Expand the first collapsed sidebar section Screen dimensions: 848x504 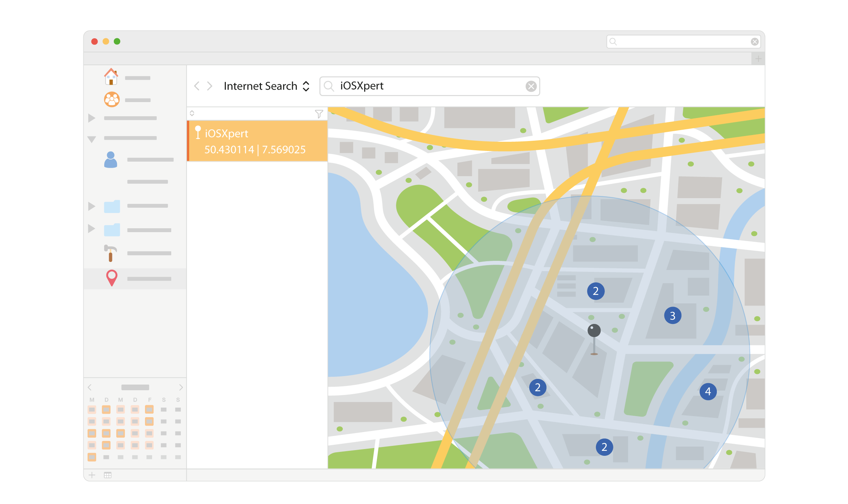click(x=91, y=118)
